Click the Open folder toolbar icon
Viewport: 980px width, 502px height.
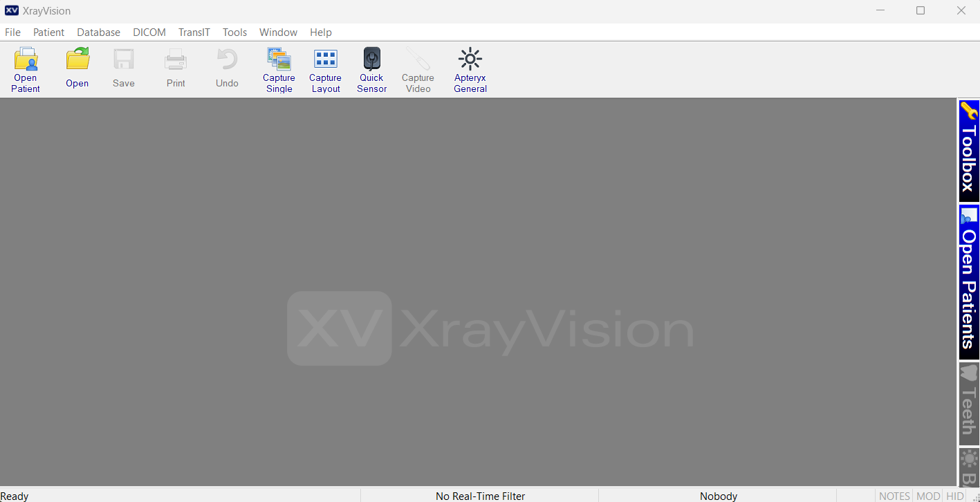(x=77, y=69)
